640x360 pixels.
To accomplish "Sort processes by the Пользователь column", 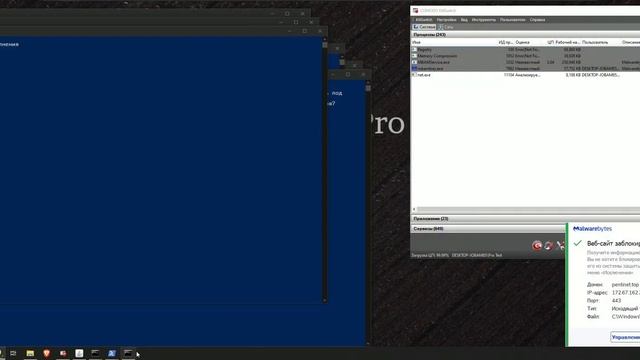I will 595,42.
